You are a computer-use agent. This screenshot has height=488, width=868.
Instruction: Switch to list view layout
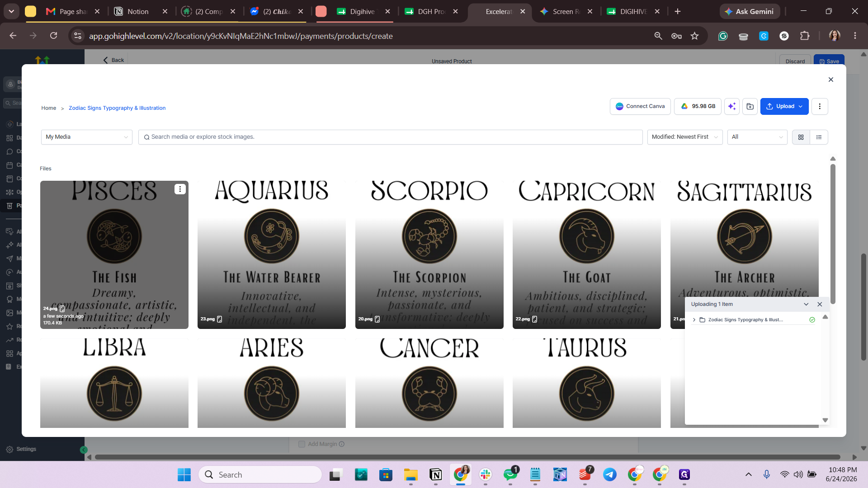(819, 137)
